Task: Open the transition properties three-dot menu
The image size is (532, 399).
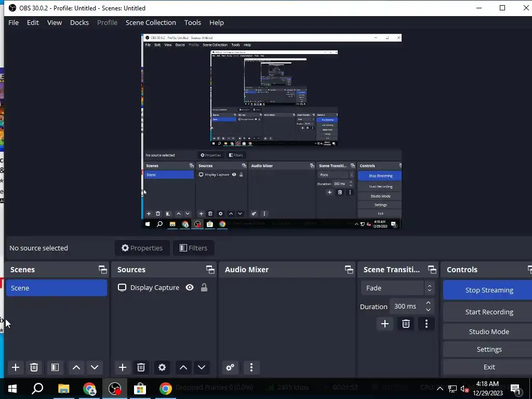Action: coord(427,324)
